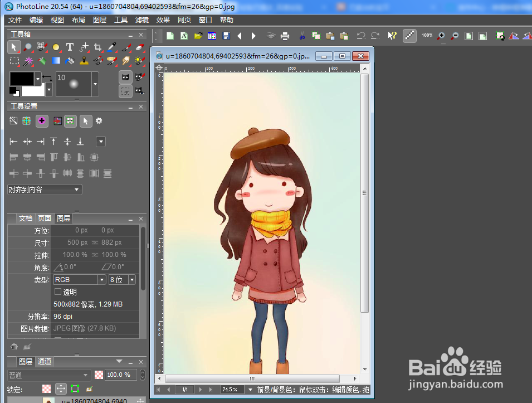Set zoom to 100% button
The width and height of the screenshot is (532, 403).
pyautogui.click(x=427, y=35)
